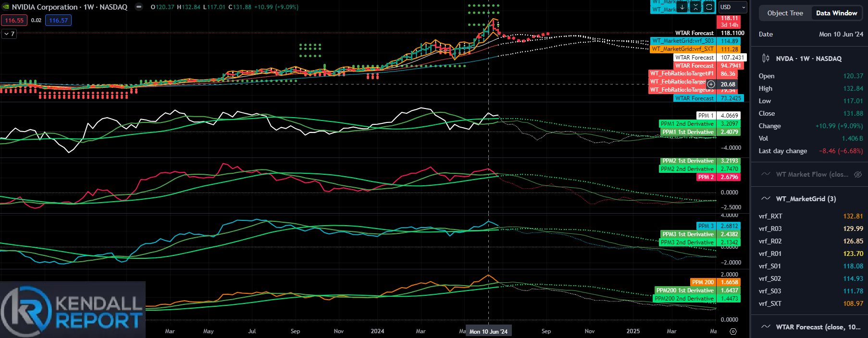Click the line icon next to WT Market Flow
The image size is (868, 338).
(x=766, y=174)
